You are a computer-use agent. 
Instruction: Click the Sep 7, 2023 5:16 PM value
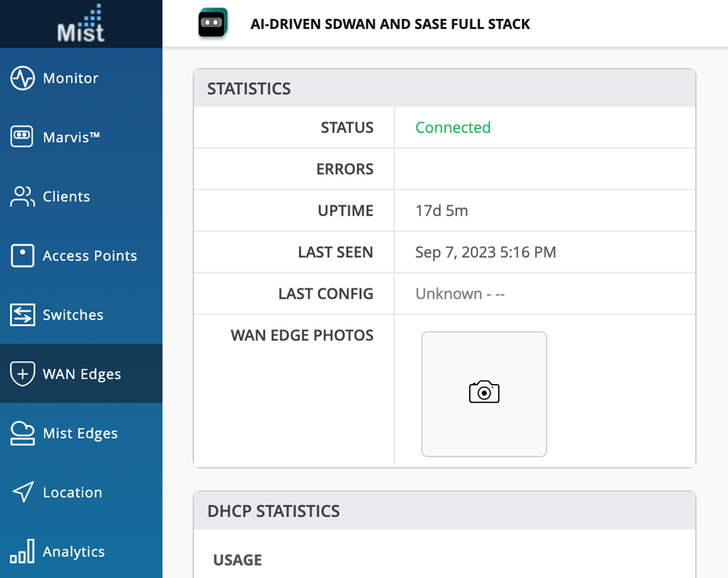tap(485, 252)
